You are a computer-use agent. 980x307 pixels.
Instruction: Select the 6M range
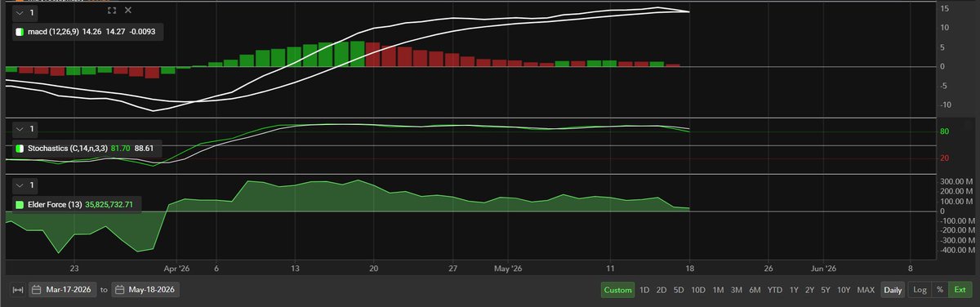coord(755,290)
